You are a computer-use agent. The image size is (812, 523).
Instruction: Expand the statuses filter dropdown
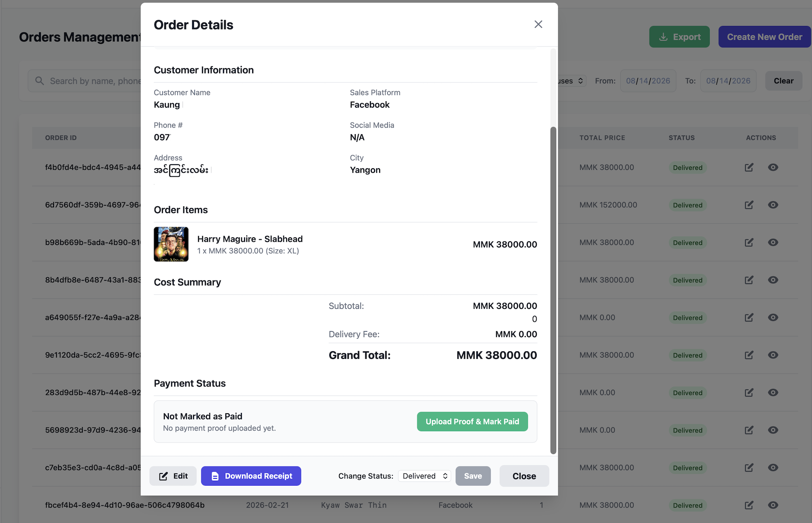coord(572,81)
